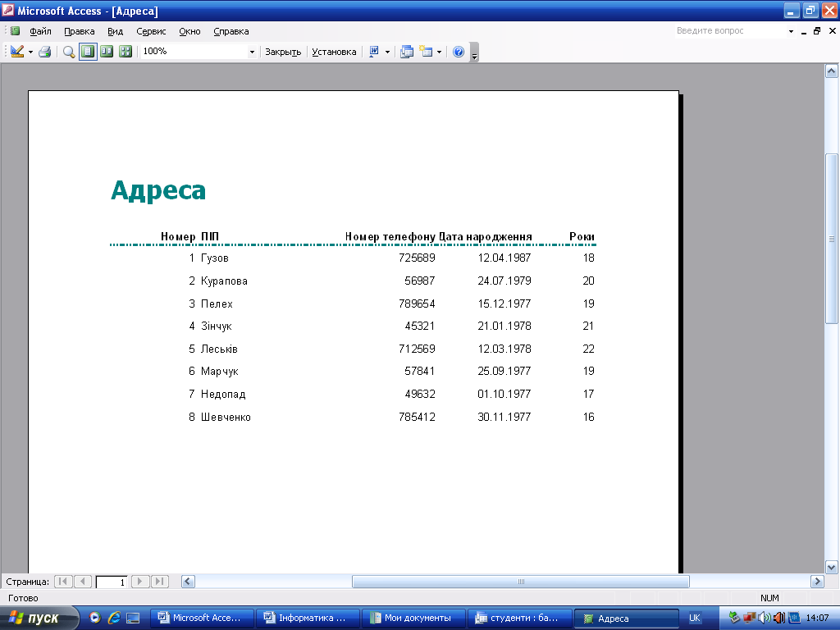Switch to Two Pages view
Screen dimensions: 840x630
[107, 52]
